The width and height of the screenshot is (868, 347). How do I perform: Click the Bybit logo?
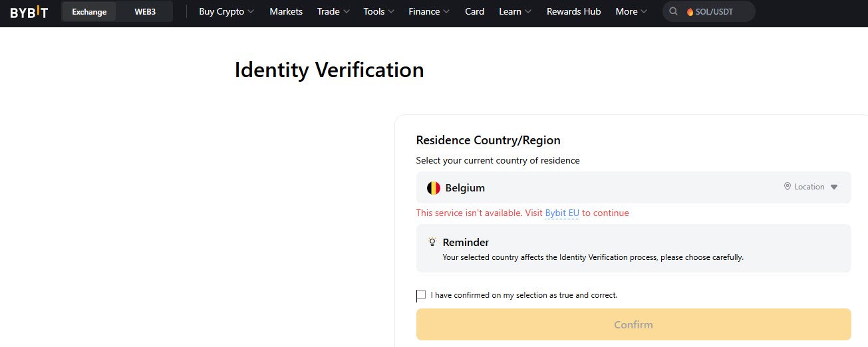click(29, 12)
